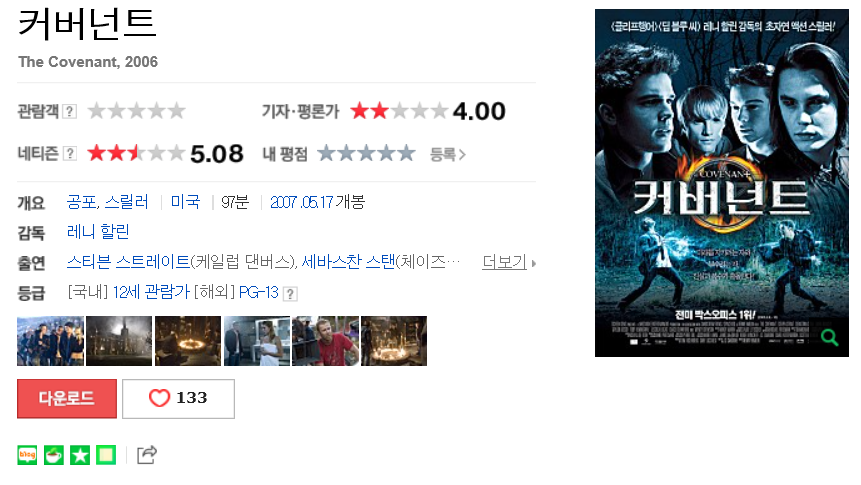Expand the cast list with 더보기
Image resolution: width=861 pixels, height=485 pixels.
point(509,262)
